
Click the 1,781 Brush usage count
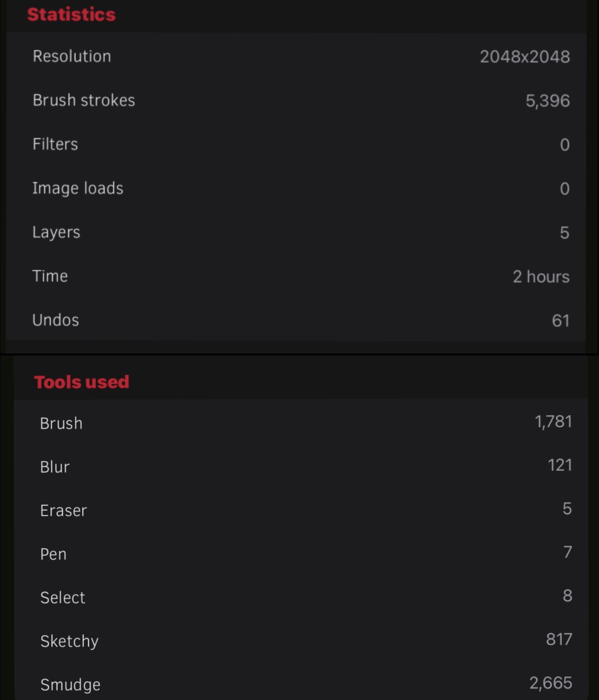coord(553,422)
